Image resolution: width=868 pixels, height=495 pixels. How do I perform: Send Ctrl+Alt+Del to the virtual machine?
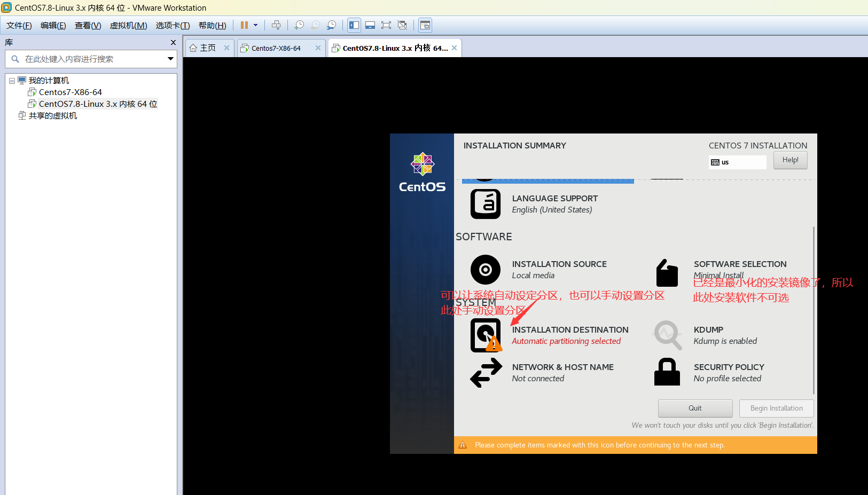click(x=276, y=25)
